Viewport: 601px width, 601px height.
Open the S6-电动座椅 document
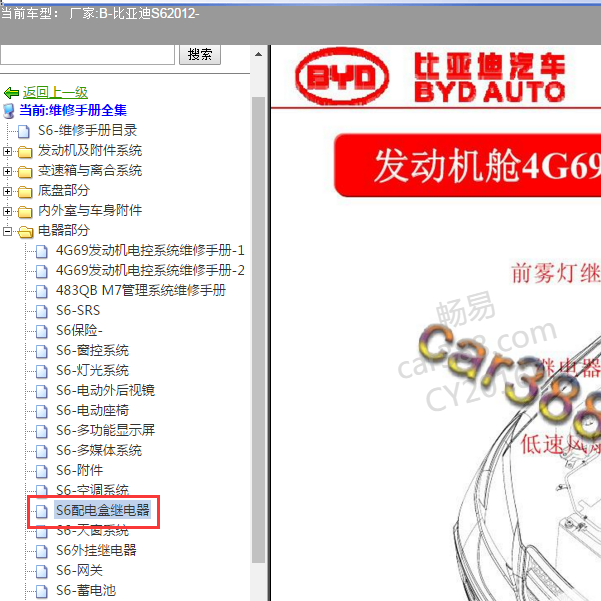click(x=92, y=410)
